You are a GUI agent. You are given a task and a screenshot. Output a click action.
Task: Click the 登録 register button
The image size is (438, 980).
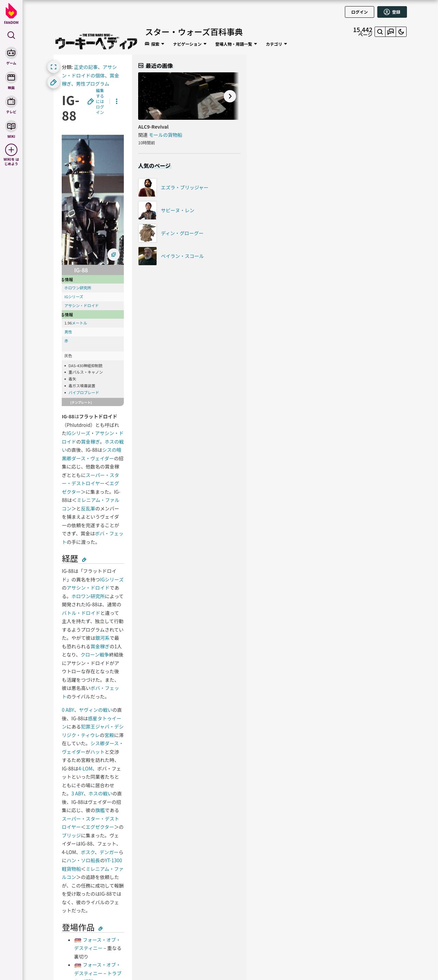tap(392, 12)
